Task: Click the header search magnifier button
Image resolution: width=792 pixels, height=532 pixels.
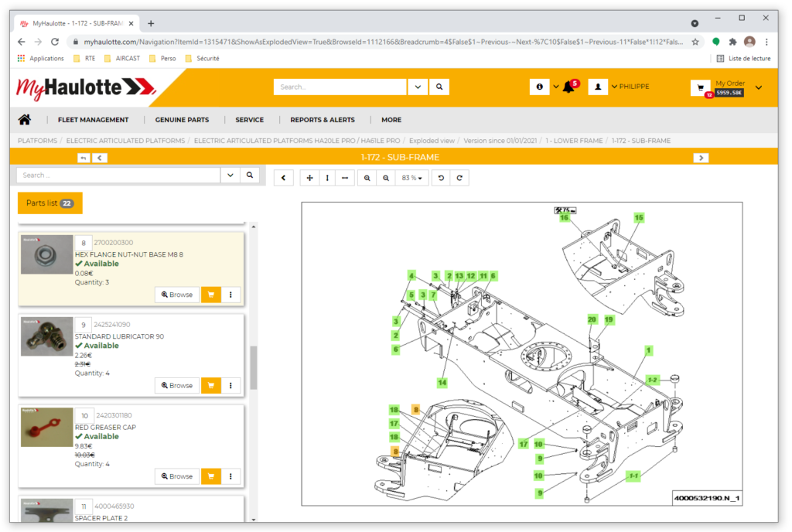Action: tap(439, 87)
